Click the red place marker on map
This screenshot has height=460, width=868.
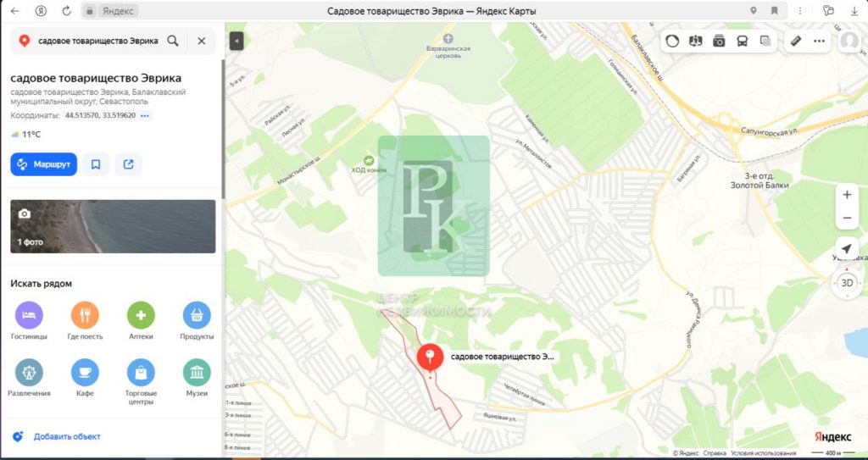coord(430,358)
